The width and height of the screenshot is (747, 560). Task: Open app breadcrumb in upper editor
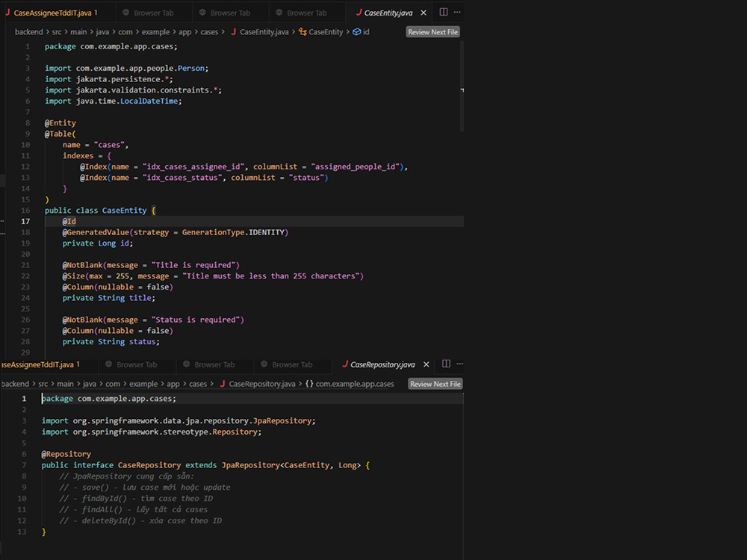coord(185,32)
